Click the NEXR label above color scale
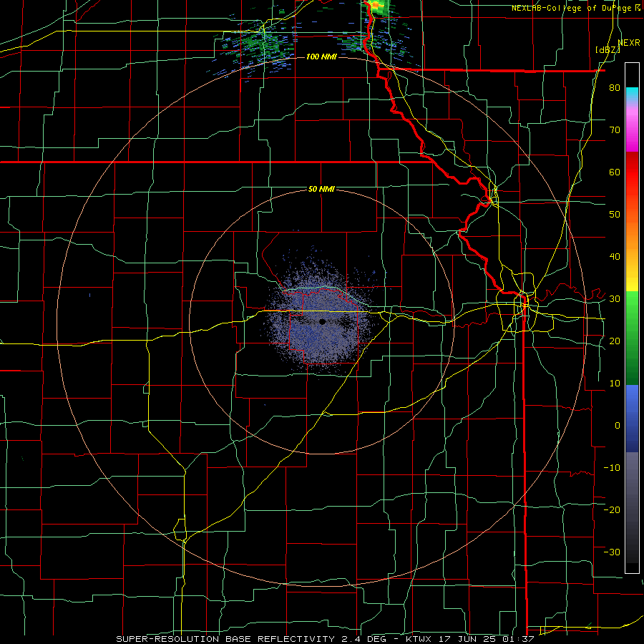 coord(629,43)
